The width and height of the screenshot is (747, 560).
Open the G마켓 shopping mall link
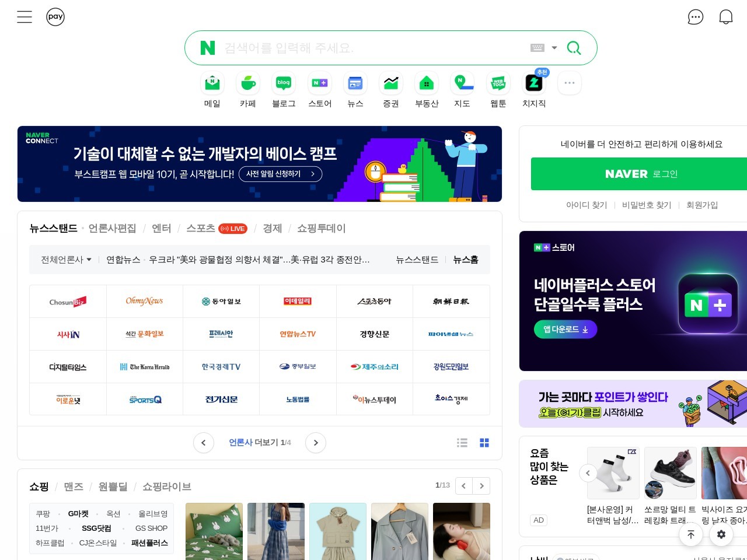pos(78,514)
